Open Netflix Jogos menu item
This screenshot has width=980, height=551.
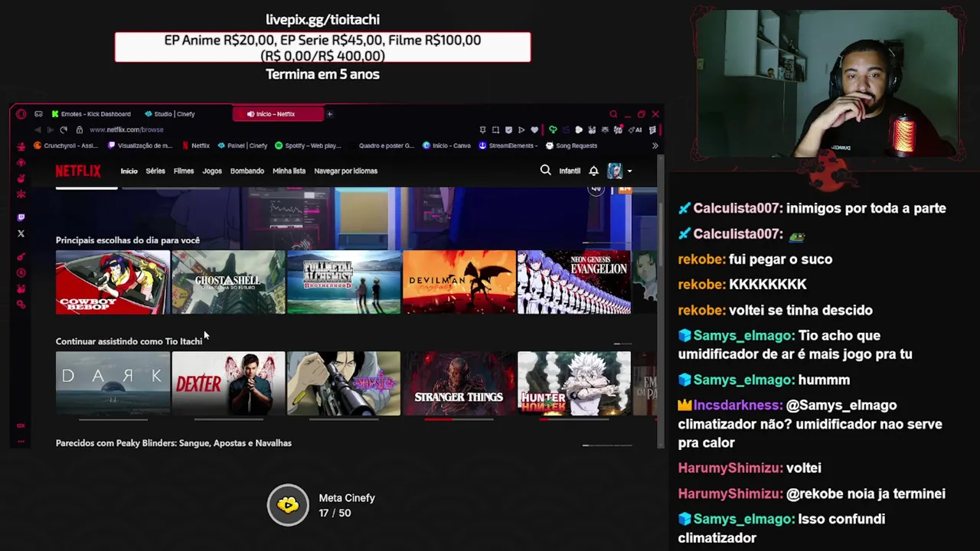click(x=212, y=171)
